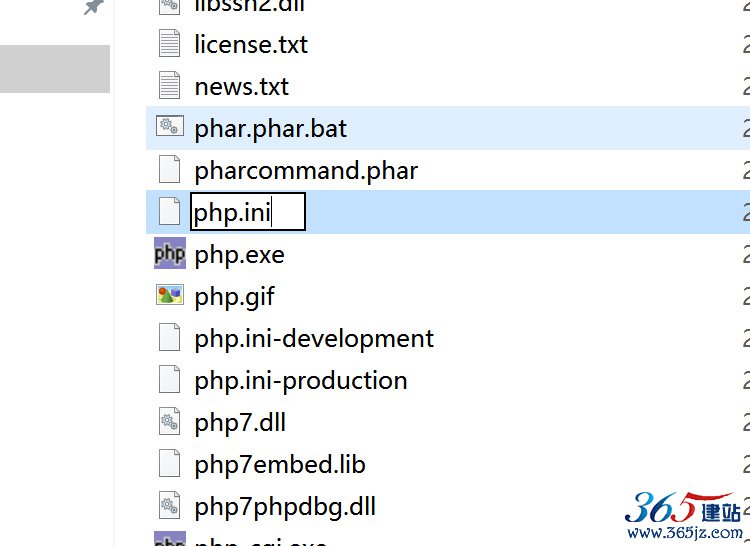
Task: Select the php7phpdbg.dll file name
Action: click(286, 508)
